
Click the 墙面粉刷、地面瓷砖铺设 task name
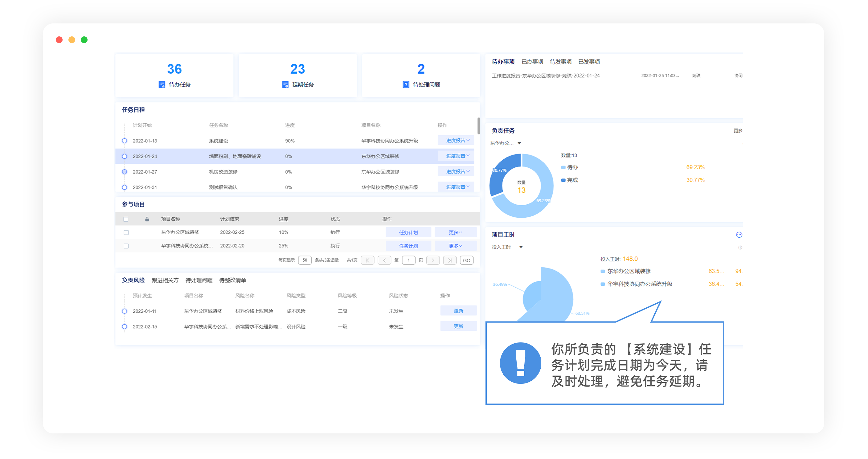(x=235, y=156)
